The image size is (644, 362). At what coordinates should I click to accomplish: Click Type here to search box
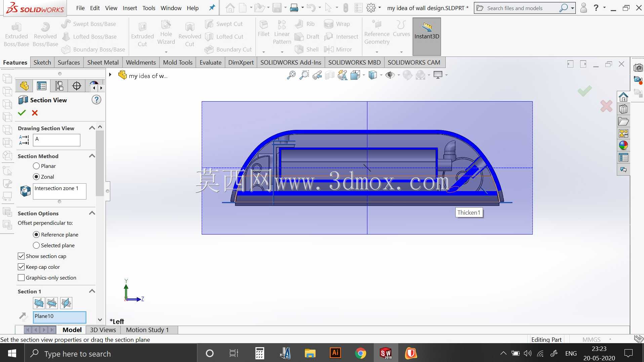pyautogui.click(x=111, y=354)
